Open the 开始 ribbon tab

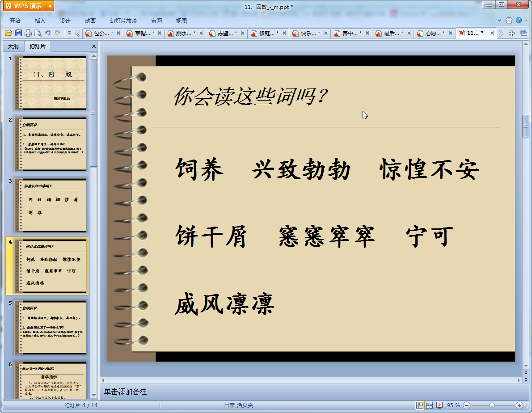coord(15,21)
